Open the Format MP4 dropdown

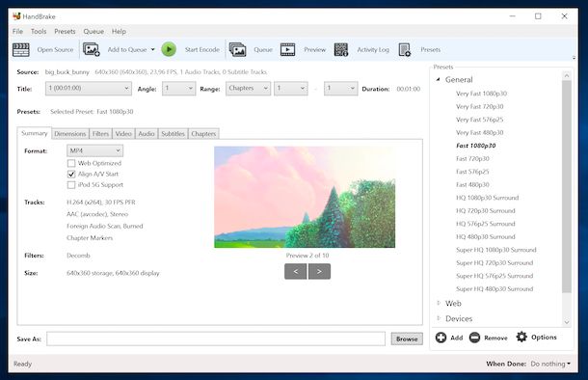94,150
